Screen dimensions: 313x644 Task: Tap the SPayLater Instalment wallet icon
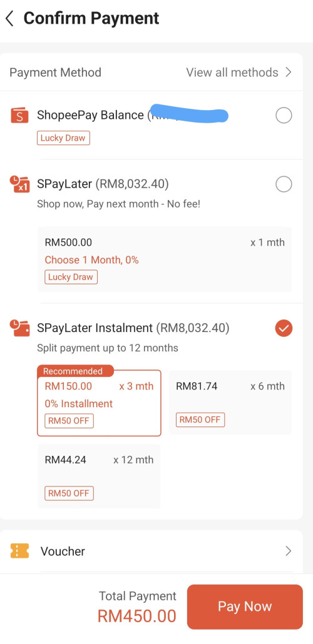point(19,328)
